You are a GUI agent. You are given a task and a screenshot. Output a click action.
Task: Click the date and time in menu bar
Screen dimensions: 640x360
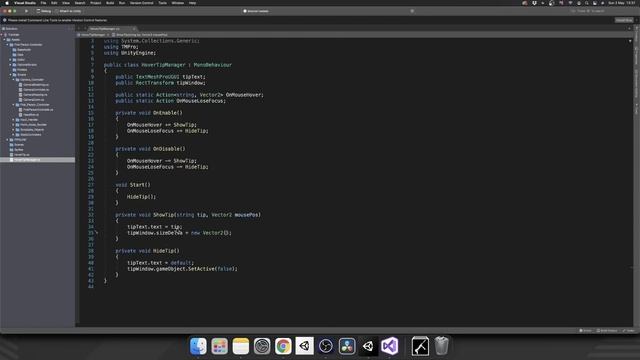point(622,3)
